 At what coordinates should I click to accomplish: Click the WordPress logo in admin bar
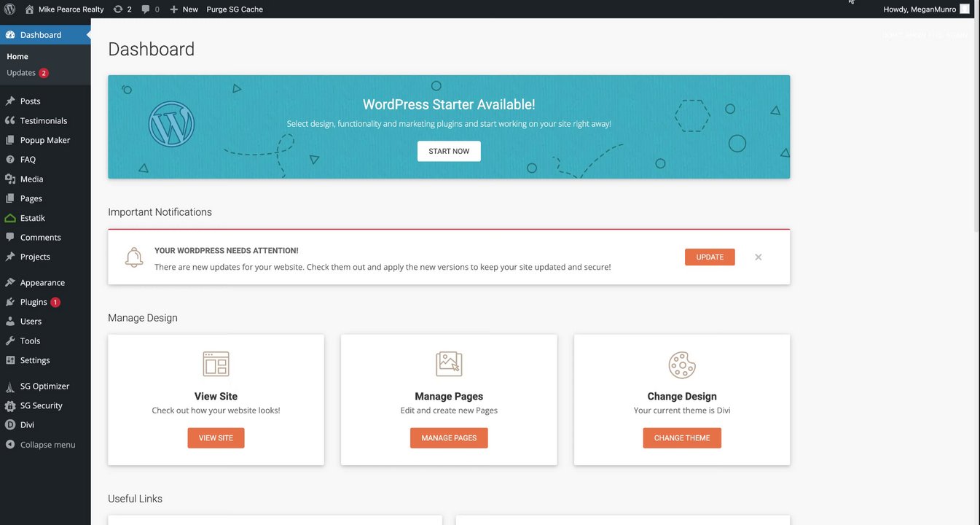coord(10,9)
